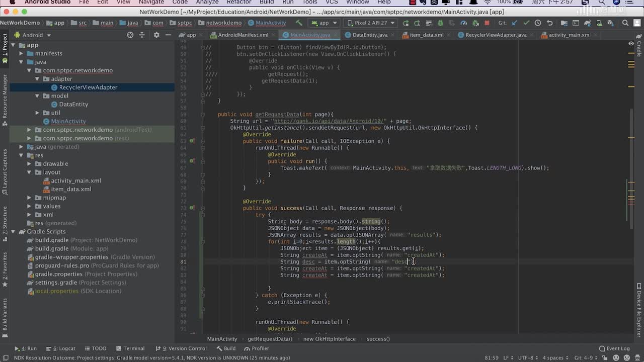Click the Git Revert arrow icon

[x=549, y=23]
